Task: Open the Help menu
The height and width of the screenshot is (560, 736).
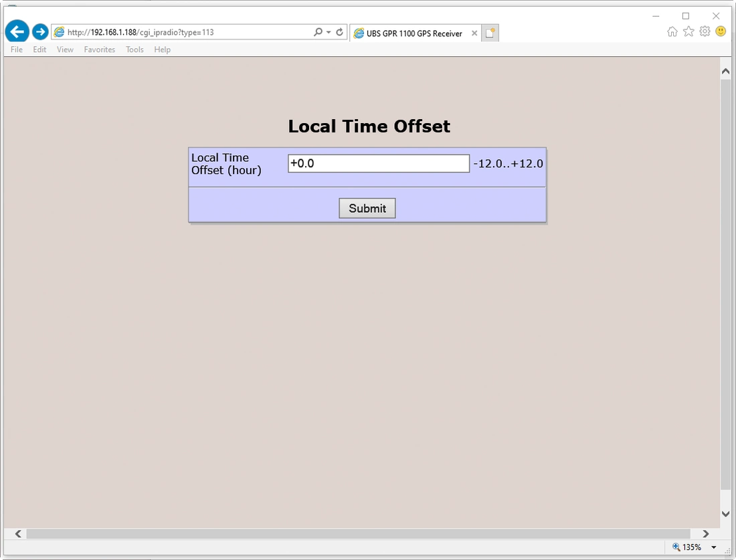Action: [163, 50]
